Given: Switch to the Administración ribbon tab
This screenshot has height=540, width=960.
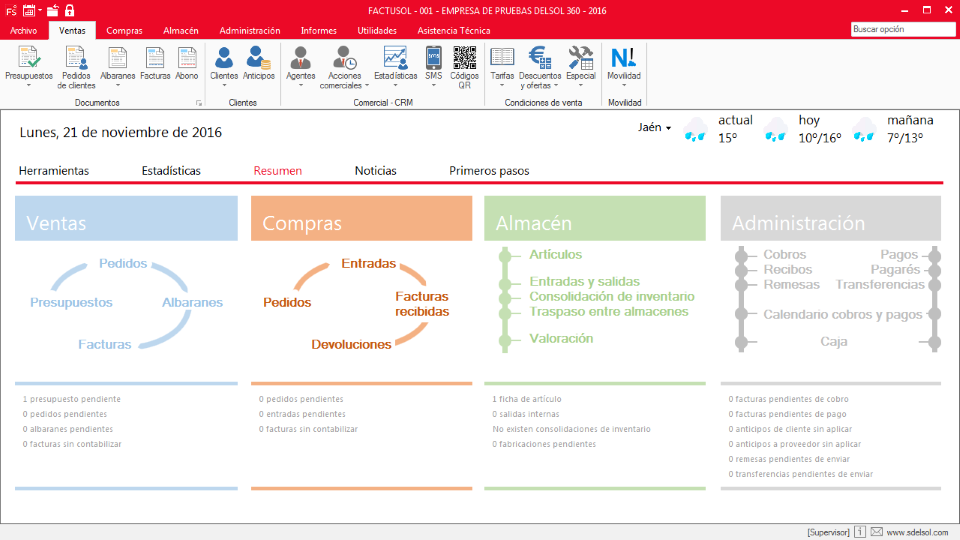Looking at the screenshot, I should pos(250,31).
